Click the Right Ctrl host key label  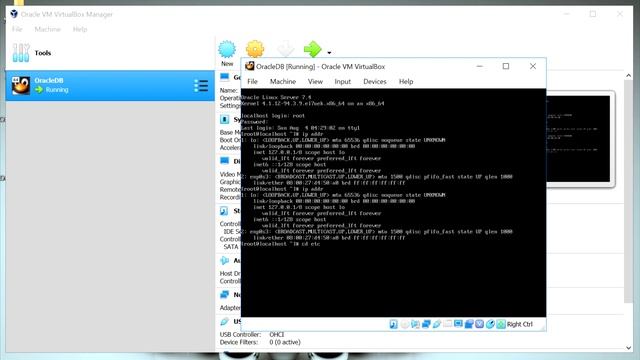coord(520,324)
